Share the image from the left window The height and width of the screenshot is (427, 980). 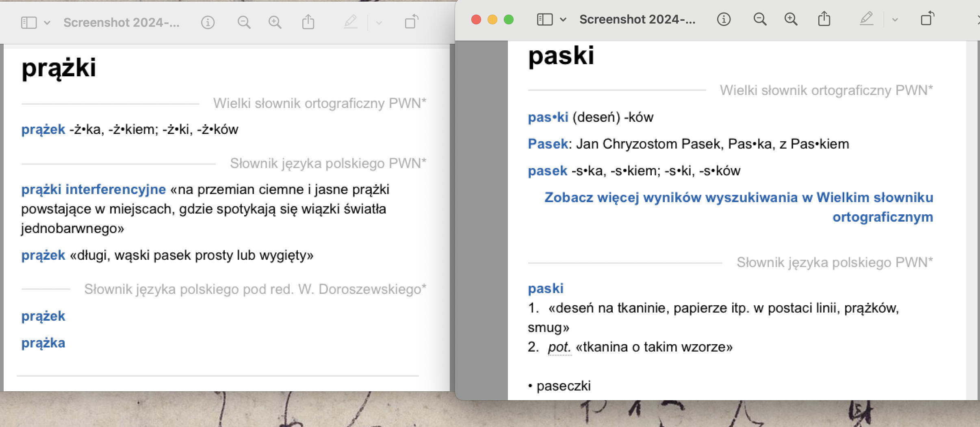click(x=308, y=22)
